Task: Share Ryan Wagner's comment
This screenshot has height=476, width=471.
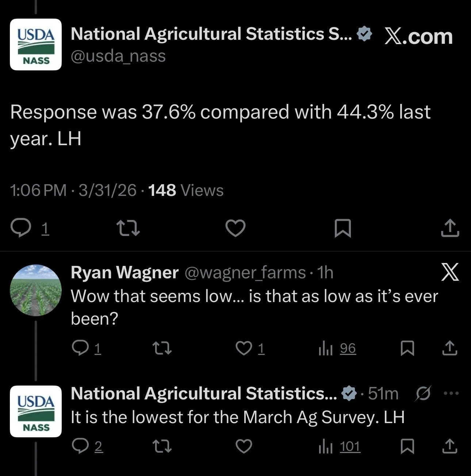Action: coord(450,348)
